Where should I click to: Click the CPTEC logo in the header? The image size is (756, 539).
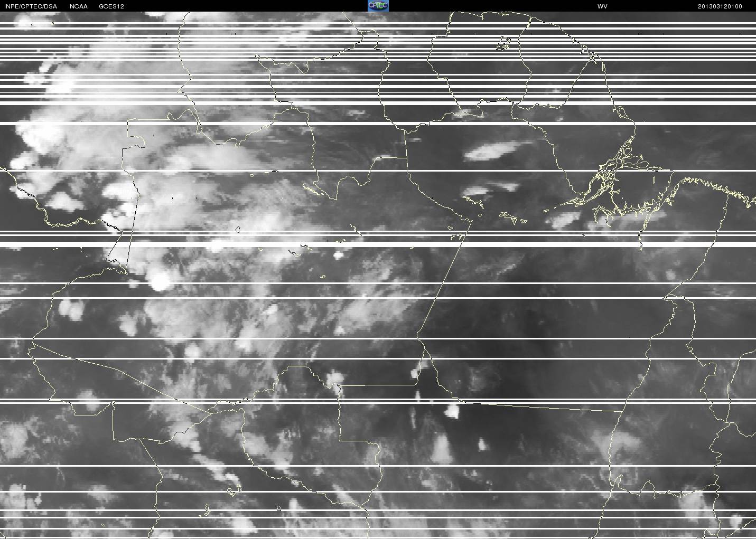[378, 6]
